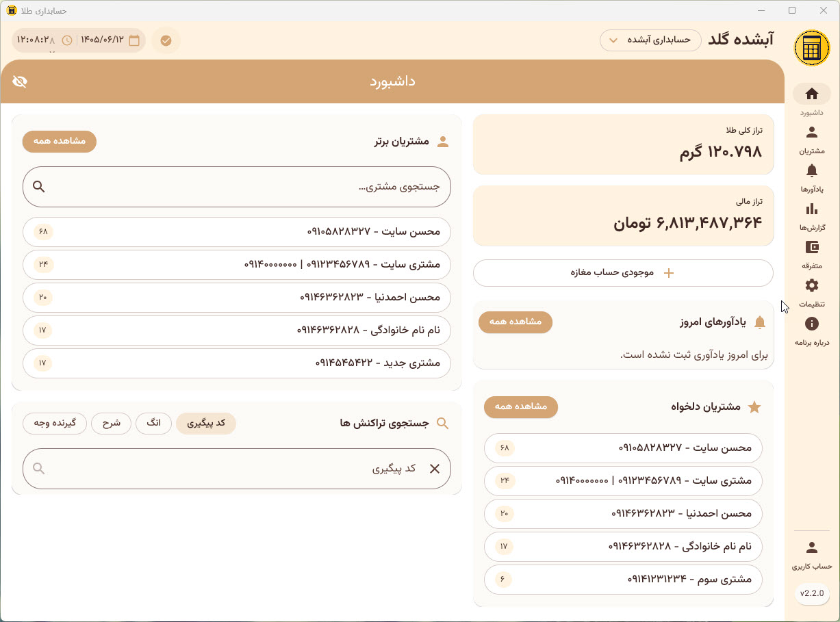The image size is (840, 622).
Task: Open نام نام خانوادگی in مشتریان دلخواه list
Action: [623, 547]
